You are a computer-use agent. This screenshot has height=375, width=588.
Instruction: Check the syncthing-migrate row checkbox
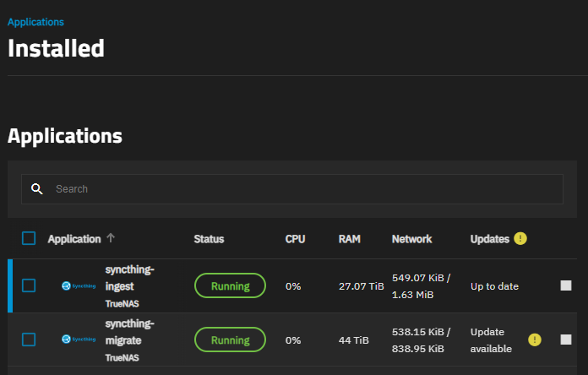[29, 340]
